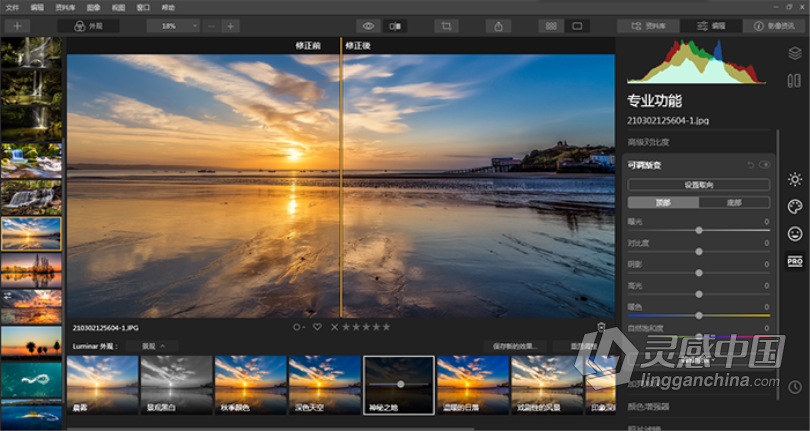Apply the 秋季颜色 look preset
This screenshot has width=810, height=431.
251,384
